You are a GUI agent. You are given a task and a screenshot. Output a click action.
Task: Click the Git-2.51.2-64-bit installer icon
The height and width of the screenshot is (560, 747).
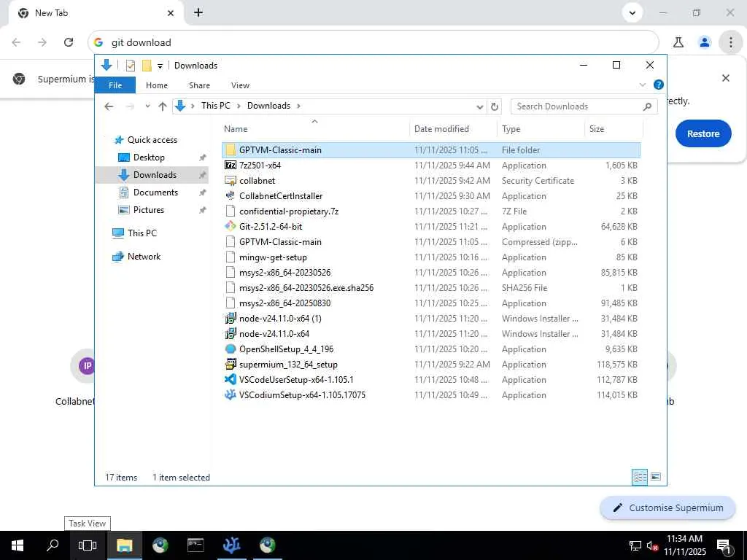click(x=230, y=226)
